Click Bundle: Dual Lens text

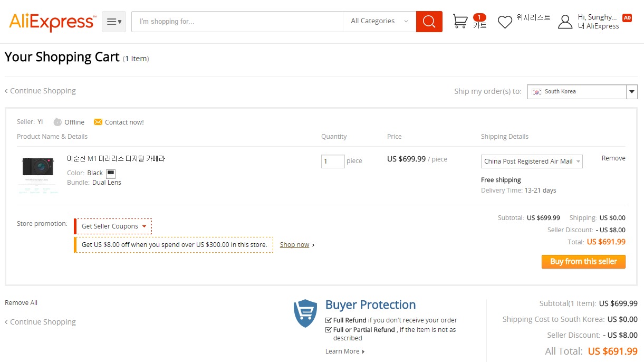click(x=94, y=183)
